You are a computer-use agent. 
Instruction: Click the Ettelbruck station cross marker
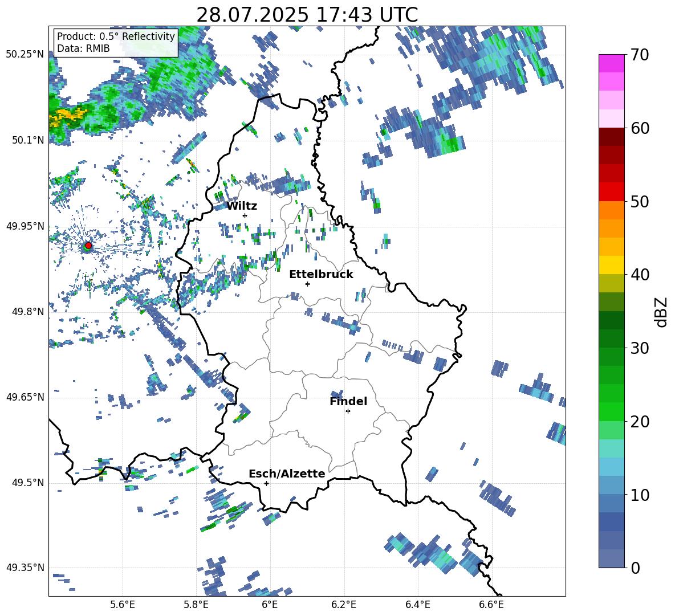click(x=307, y=284)
